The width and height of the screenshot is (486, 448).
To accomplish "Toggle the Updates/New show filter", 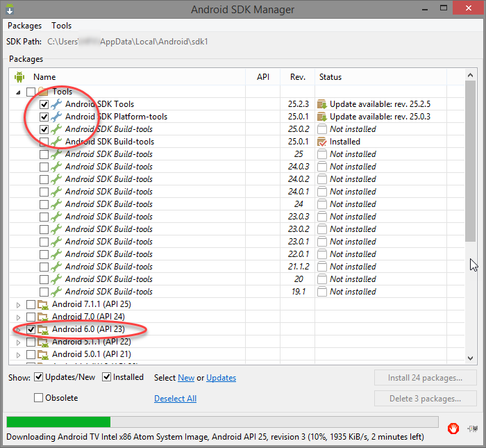I will tap(38, 377).
